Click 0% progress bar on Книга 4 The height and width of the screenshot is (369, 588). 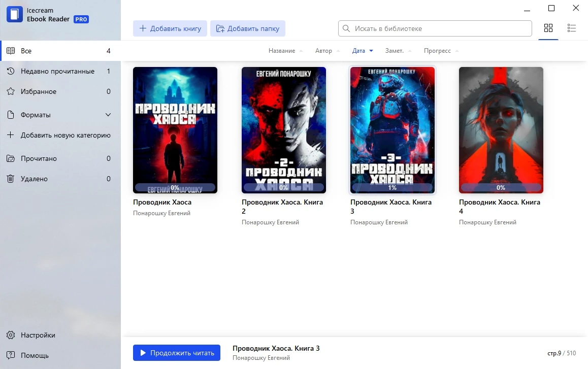[x=501, y=187]
